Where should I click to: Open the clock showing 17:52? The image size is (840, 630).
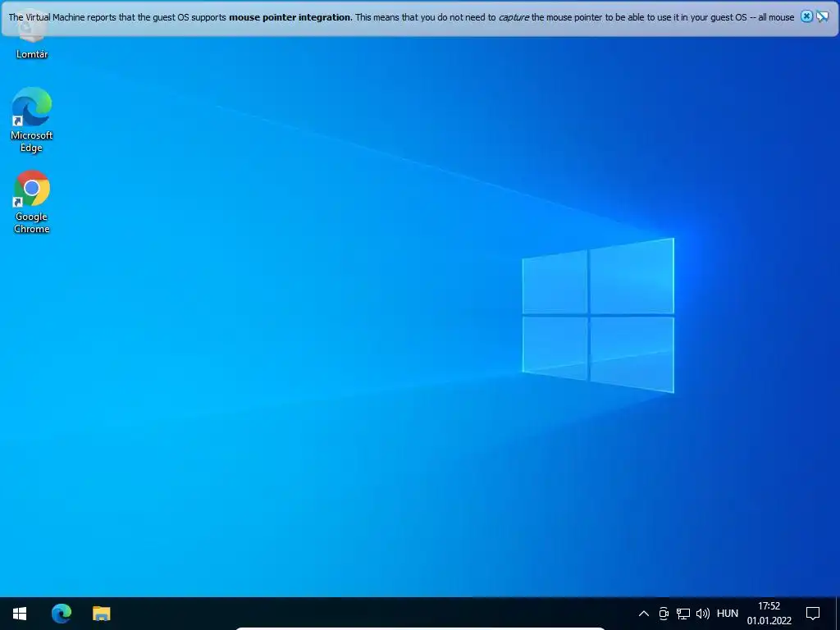769,614
